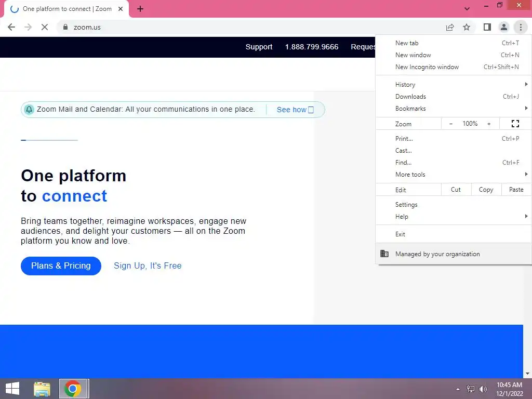Open Chrome Settings

click(453, 205)
